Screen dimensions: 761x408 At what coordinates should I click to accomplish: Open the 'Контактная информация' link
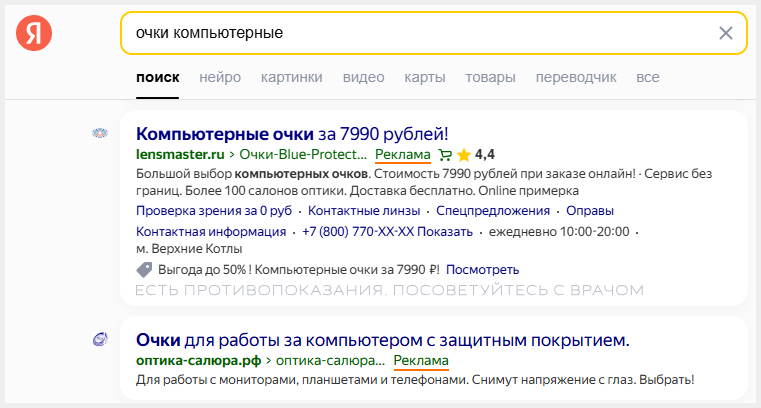[x=211, y=231]
